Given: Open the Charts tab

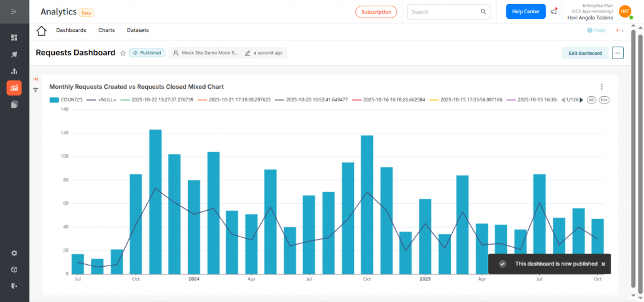Looking at the screenshot, I should pos(106,30).
